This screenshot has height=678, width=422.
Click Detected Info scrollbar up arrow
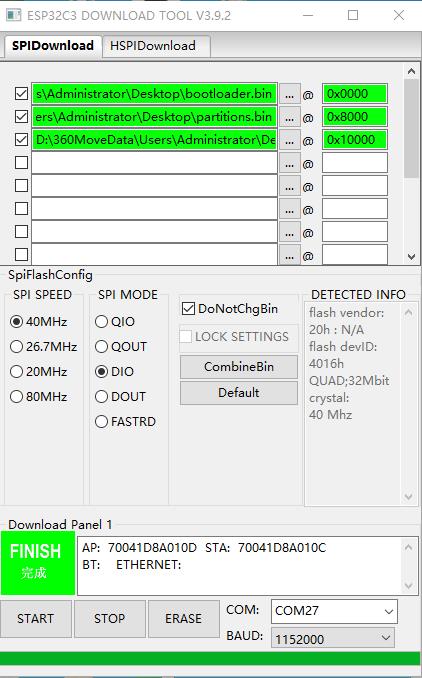(x=408, y=312)
